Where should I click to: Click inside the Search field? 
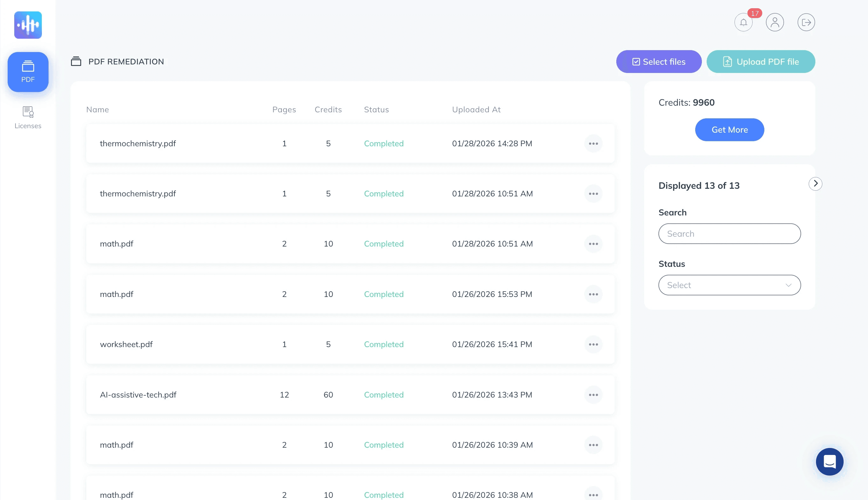(x=729, y=234)
